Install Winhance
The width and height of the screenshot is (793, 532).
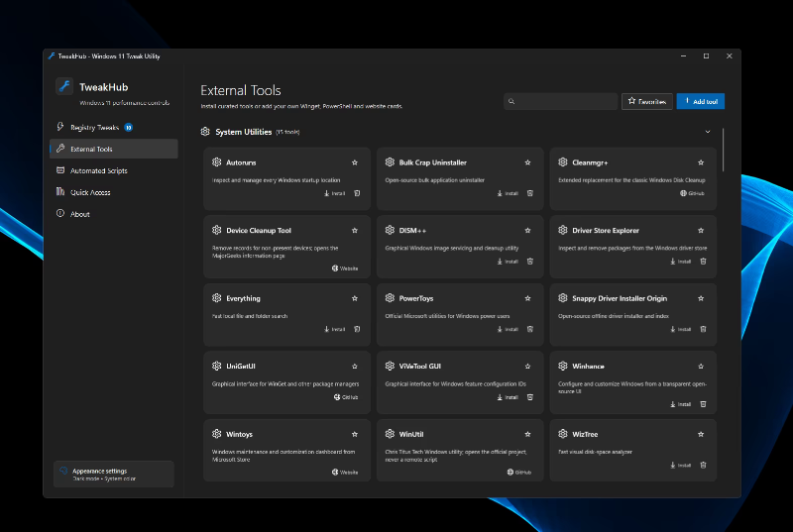click(681, 404)
